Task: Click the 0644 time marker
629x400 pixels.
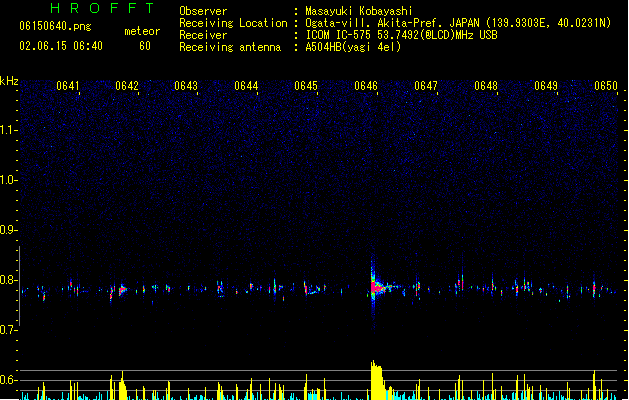Action: coord(246,86)
